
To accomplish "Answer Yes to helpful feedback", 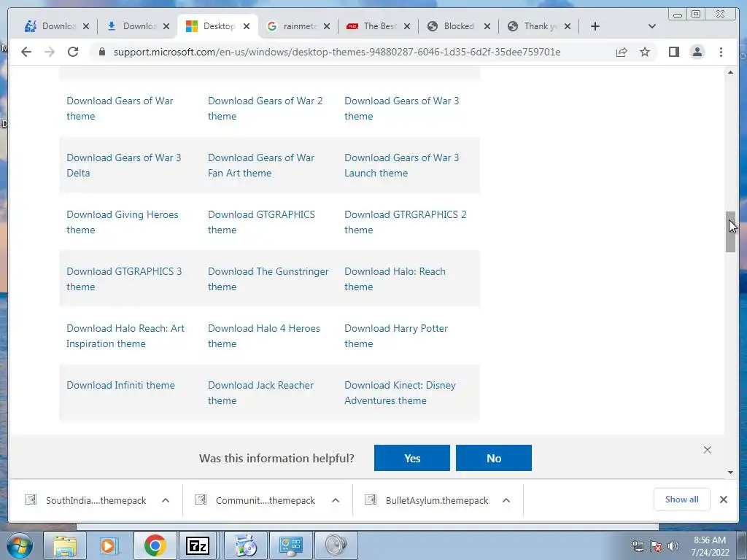I will click(x=412, y=458).
